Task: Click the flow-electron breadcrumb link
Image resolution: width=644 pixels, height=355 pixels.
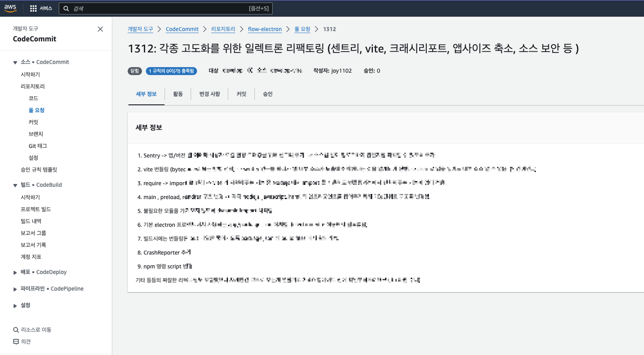Action: tap(264, 29)
